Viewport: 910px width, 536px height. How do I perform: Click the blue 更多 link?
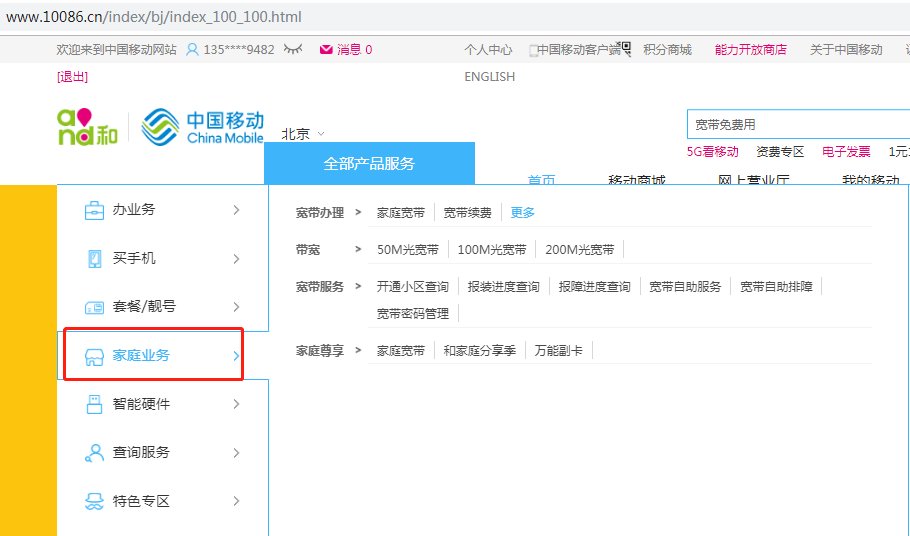[x=522, y=213]
